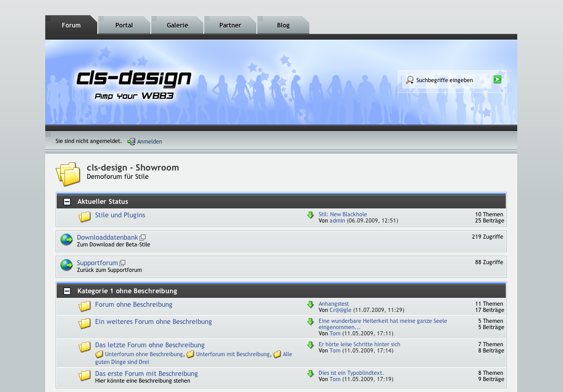563x392 pixels.
Task: Open the Unterforum mit Beschreibung subforum link
Action: [232, 354]
